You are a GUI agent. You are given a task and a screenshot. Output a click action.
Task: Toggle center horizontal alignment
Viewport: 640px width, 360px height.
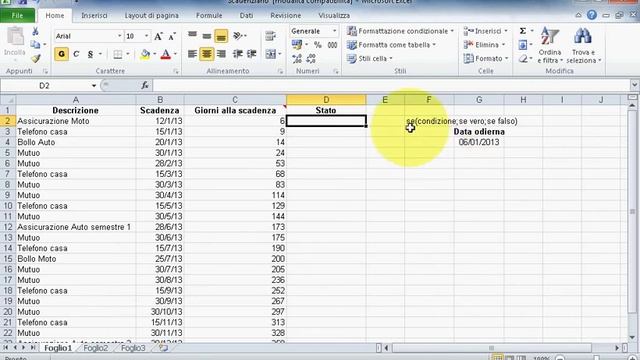pos(207,54)
